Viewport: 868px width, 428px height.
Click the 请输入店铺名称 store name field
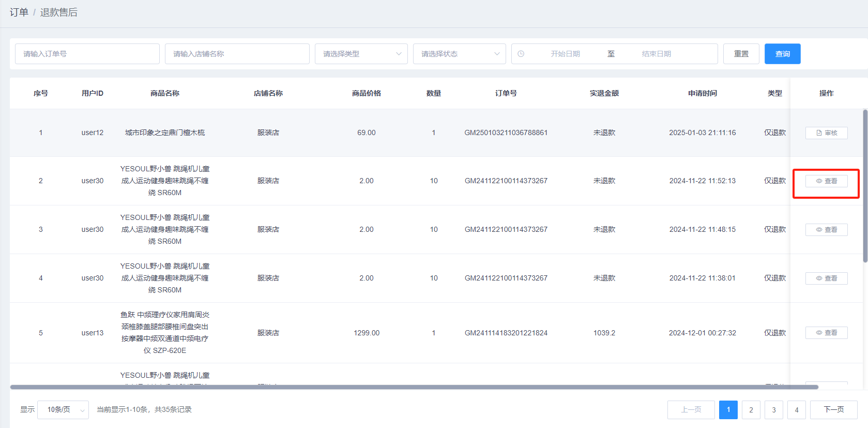(x=237, y=54)
